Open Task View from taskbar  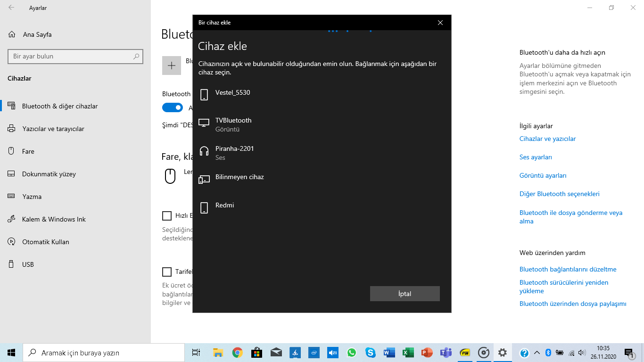click(x=196, y=353)
